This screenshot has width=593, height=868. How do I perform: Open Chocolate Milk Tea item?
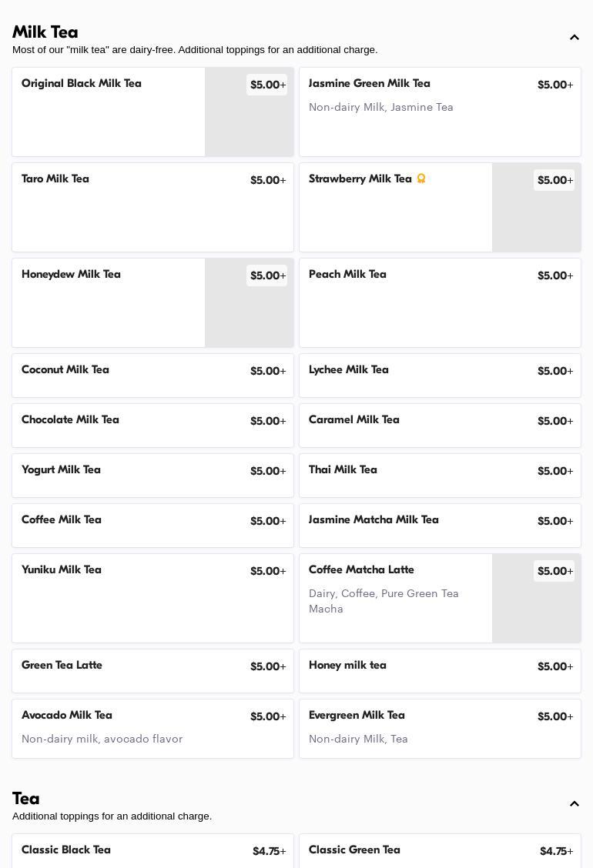tap(152, 426)
